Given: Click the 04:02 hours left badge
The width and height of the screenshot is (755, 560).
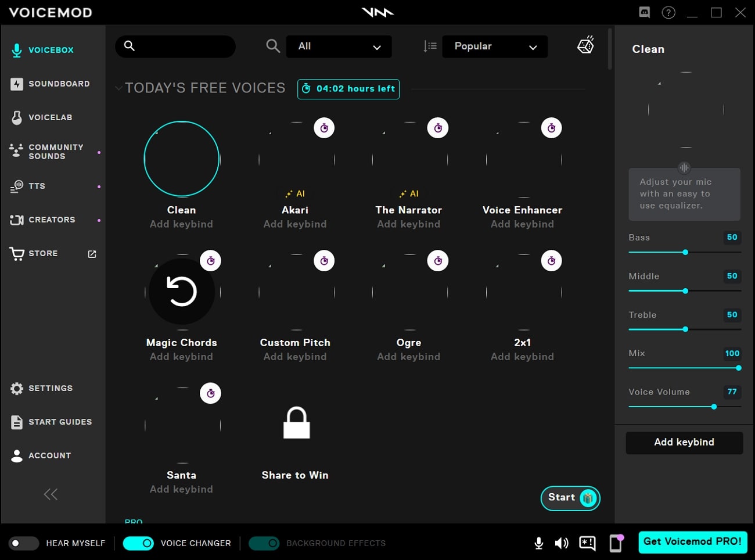Looking at the screenshot, I should 348,89.
